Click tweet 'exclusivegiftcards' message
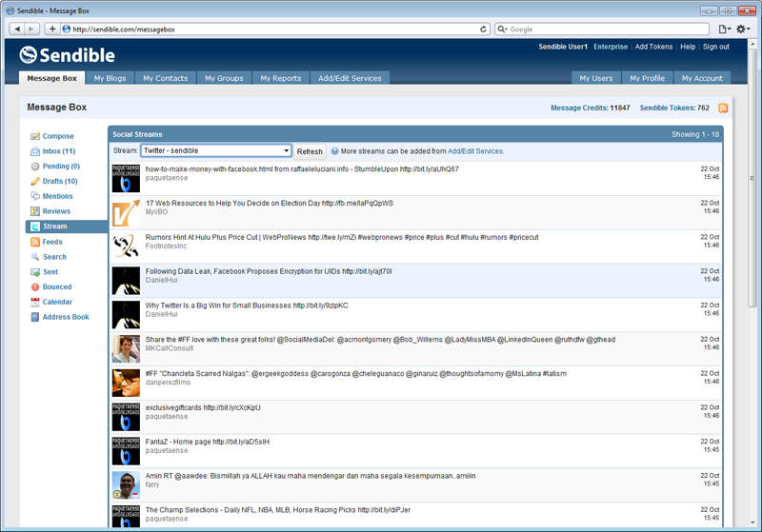This screenshot has width=762, height=532. point(203,407)
